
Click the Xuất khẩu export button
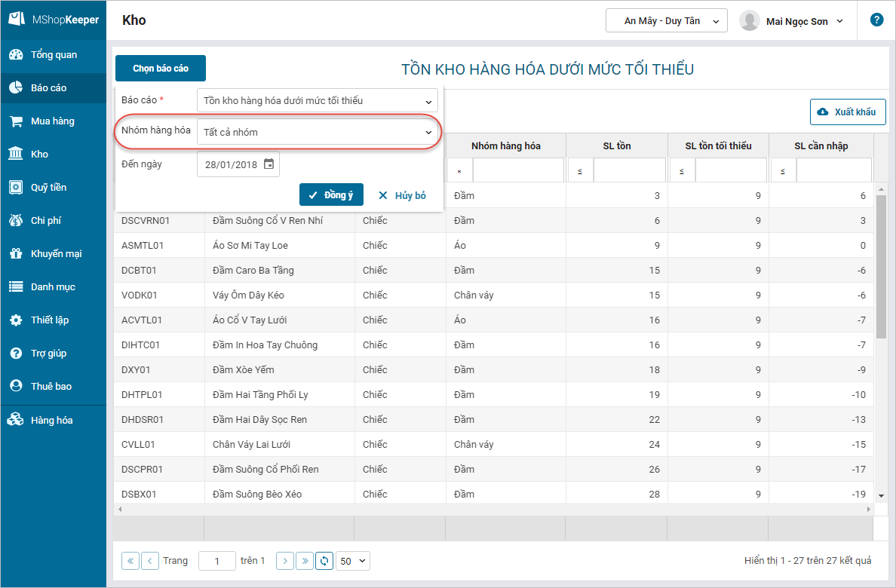(847, 112)
